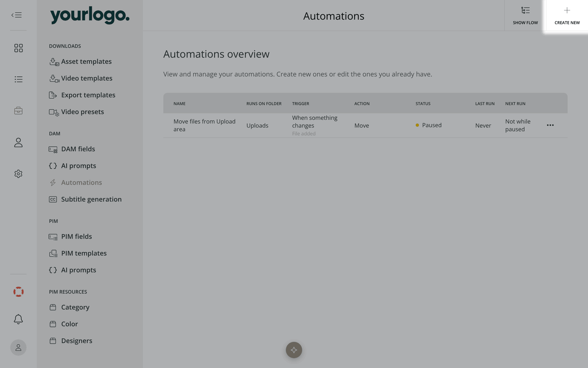This screenshot has width=588, height=368.
Task: Click the 'Paused' status cell
Action: [x=429, y=125]
